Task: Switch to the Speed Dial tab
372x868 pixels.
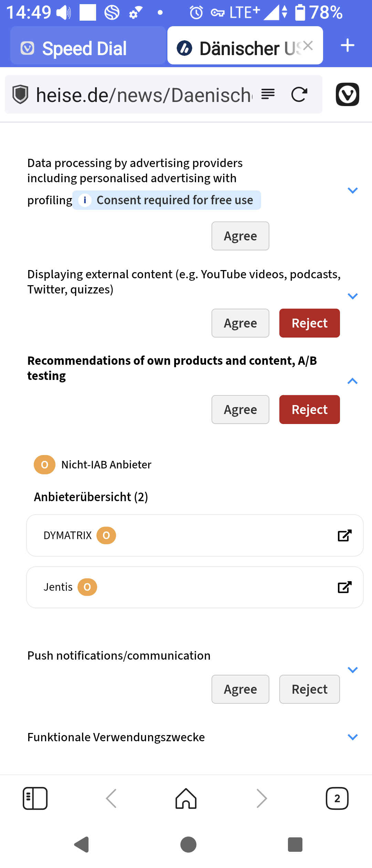Action: pyautogui.click(x=84, y=48)
